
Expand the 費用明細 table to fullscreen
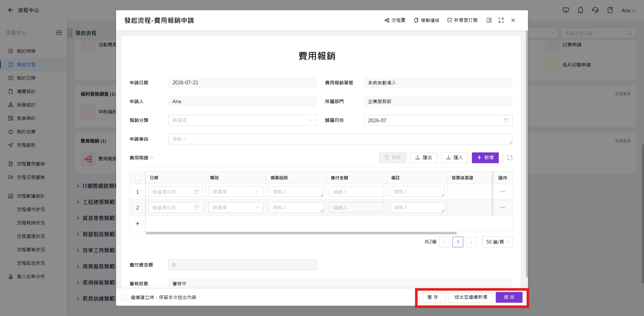[x=510, y=158]
